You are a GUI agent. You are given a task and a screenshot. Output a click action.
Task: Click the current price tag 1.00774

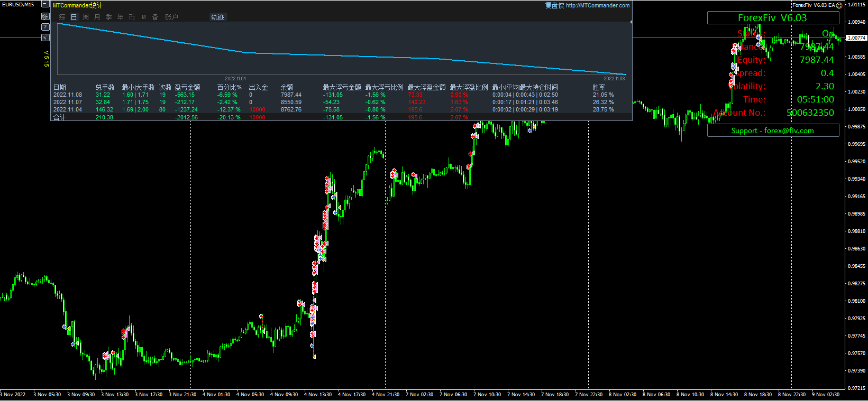(x=857, y=38)
